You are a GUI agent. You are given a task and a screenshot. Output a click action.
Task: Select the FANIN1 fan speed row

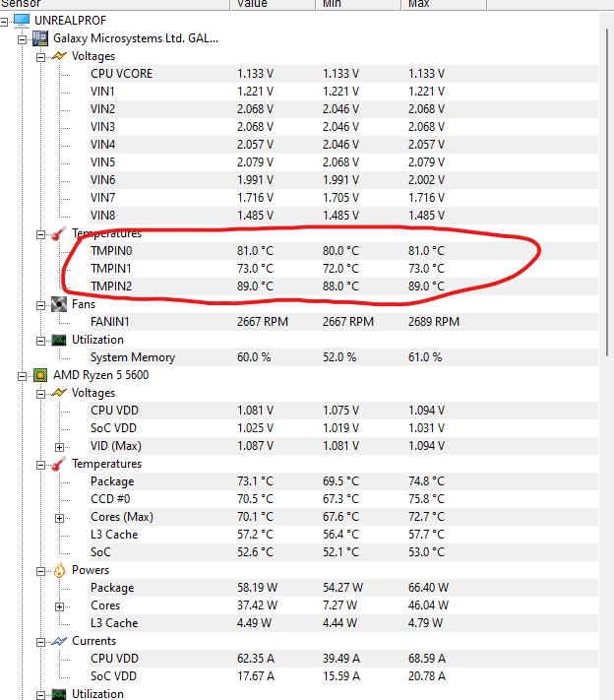[x=343, y=322]
